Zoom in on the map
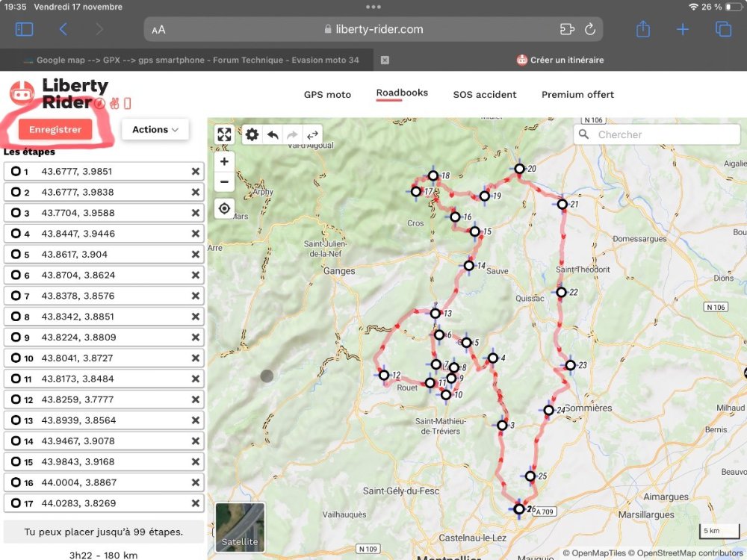747x560 pixels. pos(224,161)
